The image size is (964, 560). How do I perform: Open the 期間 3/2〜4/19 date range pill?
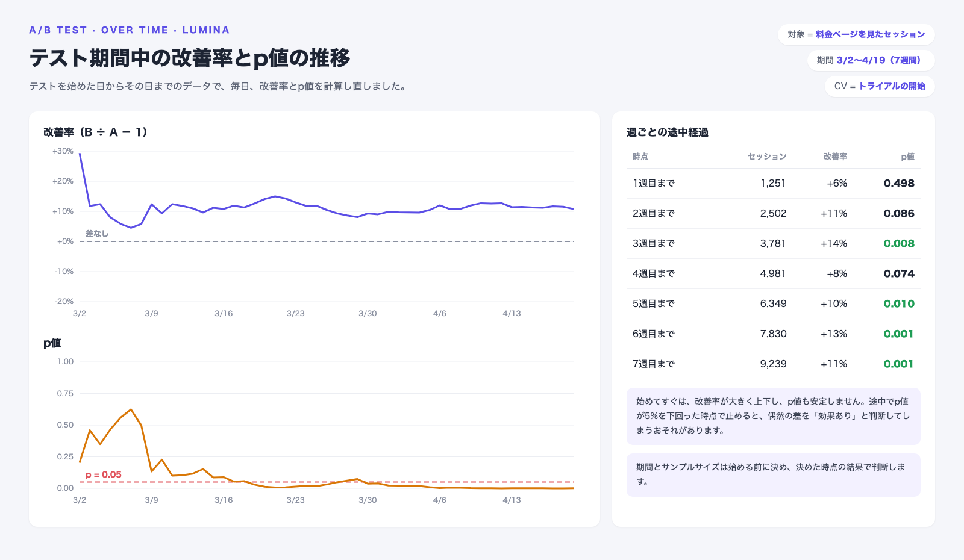pyautogui.click(x=871, y=60)
